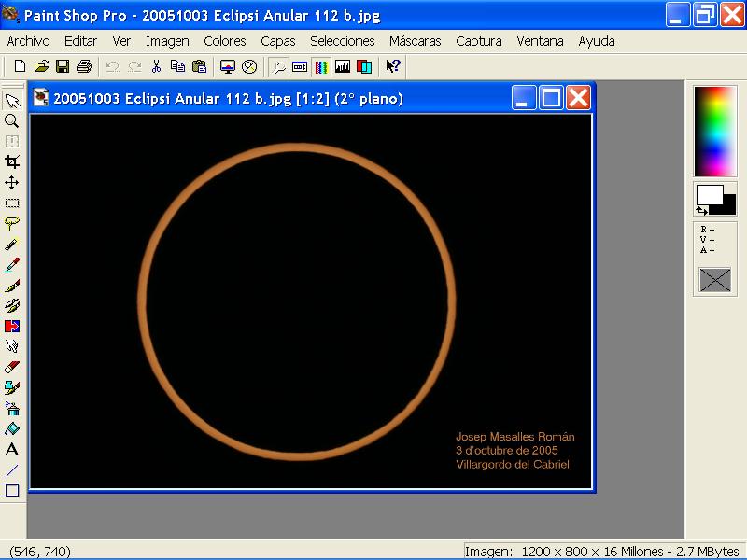Open the Ayuda menu
Viewport: 747px width, 560px height.
596,41
